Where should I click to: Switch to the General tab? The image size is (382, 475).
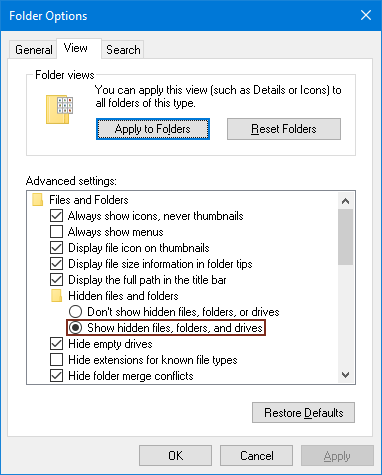pyautogui.click(x=34, y=50)
